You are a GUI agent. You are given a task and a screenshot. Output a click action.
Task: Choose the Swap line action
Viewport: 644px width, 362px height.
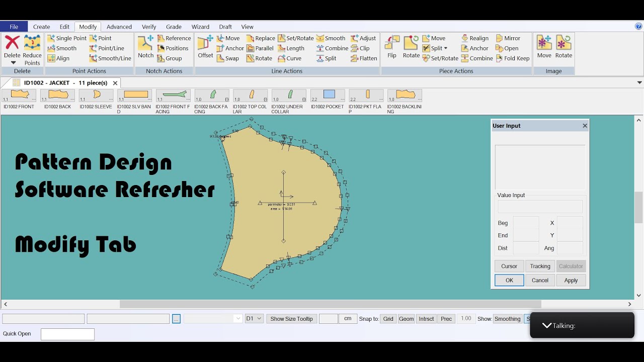228,58
